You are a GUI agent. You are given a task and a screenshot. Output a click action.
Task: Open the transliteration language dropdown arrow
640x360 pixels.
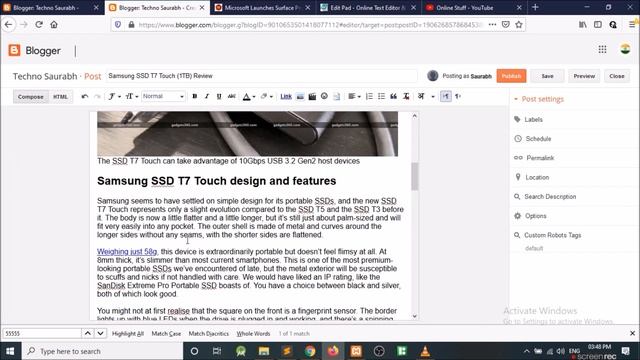coord(433,97)
